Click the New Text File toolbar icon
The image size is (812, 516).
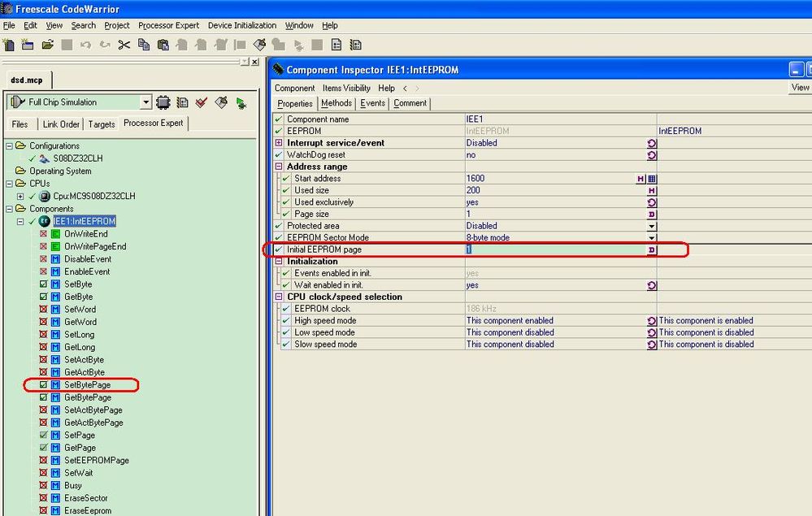click(x=9, y=45)
